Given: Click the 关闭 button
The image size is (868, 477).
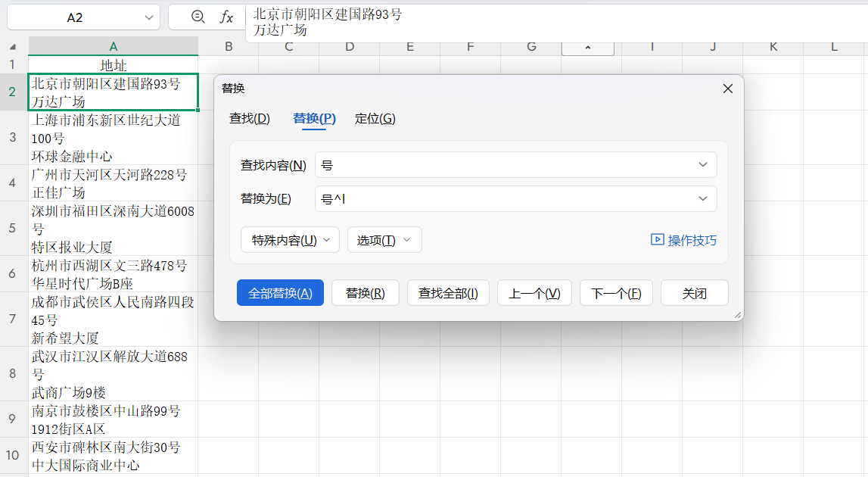Looking at the screenshot, I should tap(695, 292).
